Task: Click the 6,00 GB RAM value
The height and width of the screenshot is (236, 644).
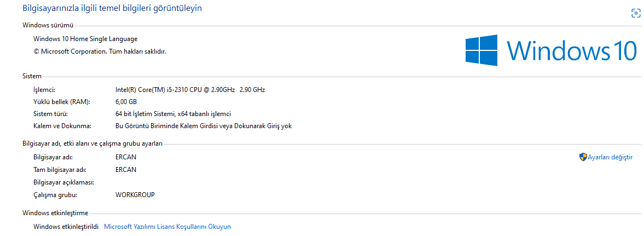Action: coord(126,102)
